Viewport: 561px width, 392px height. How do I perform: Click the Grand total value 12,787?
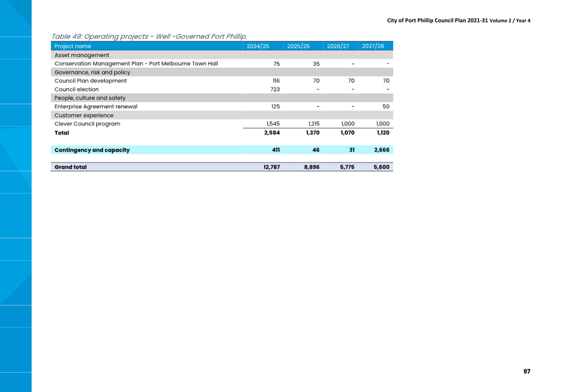[272, 167]
